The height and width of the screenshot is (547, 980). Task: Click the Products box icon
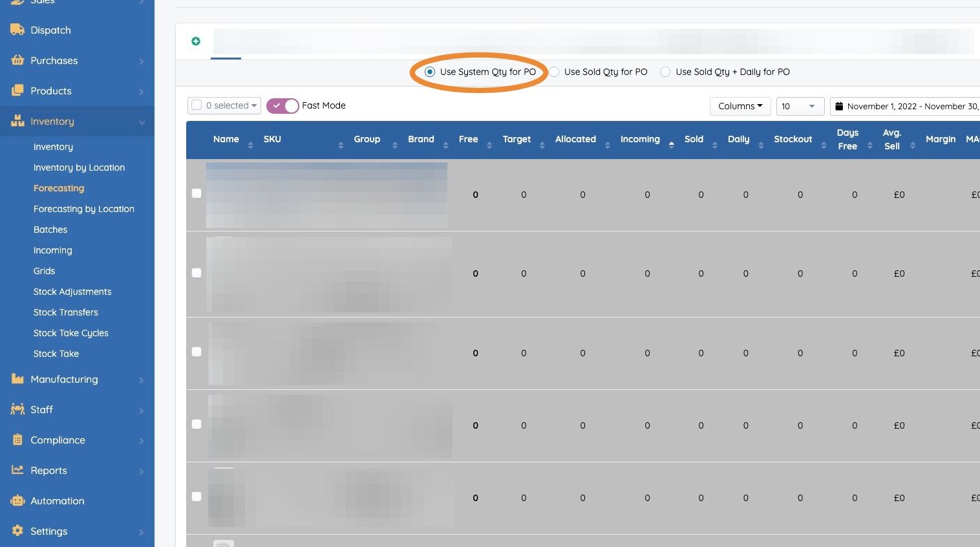coord(17,91)
